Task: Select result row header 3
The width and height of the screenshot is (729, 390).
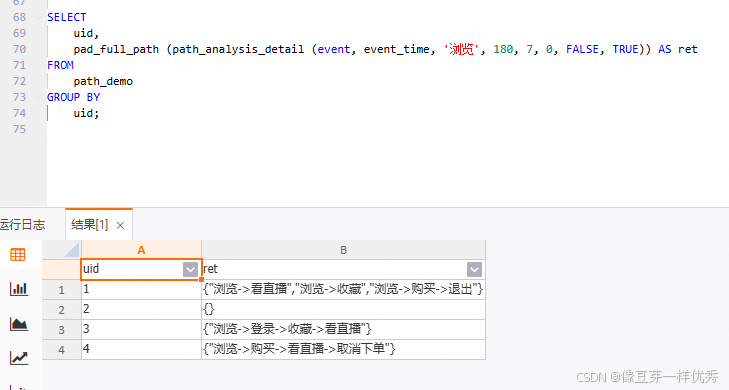Action: [x=61, y=330]
